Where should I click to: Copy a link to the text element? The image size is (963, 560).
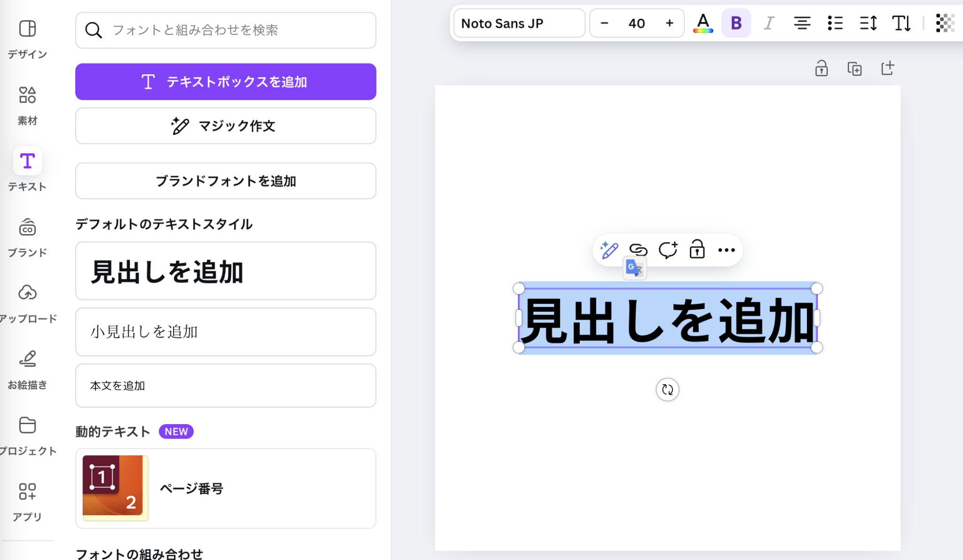click(x=638, y=250)
